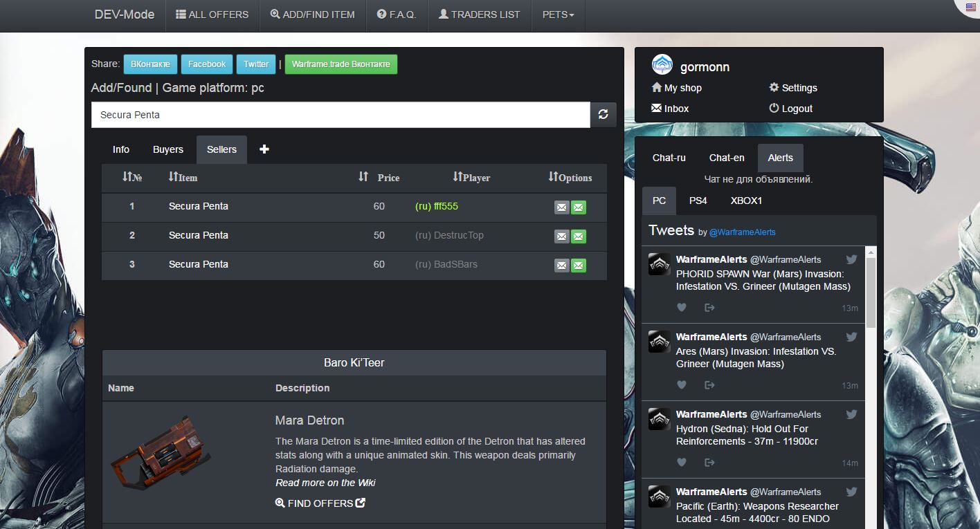Click the Twitter bird icon on Ares tweet
Screen dimensions: 980x529
pyautogui.click(x=852, y=337)
